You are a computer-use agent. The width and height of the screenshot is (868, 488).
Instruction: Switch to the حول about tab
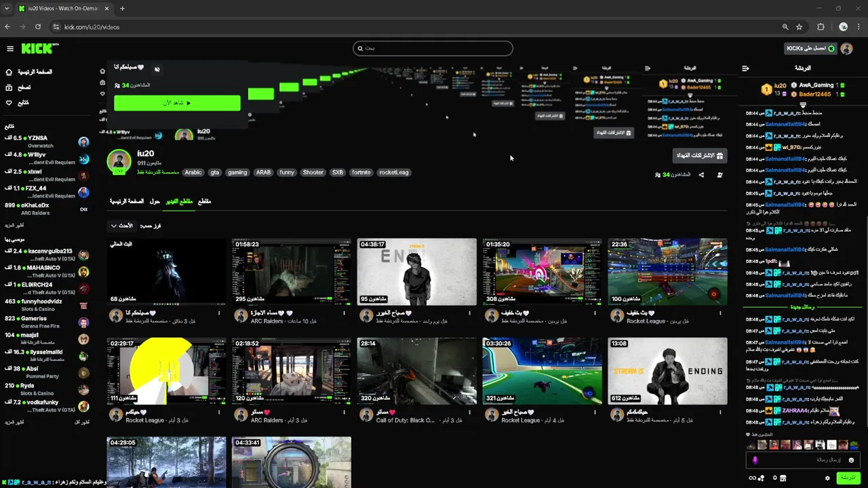[155, 201]
